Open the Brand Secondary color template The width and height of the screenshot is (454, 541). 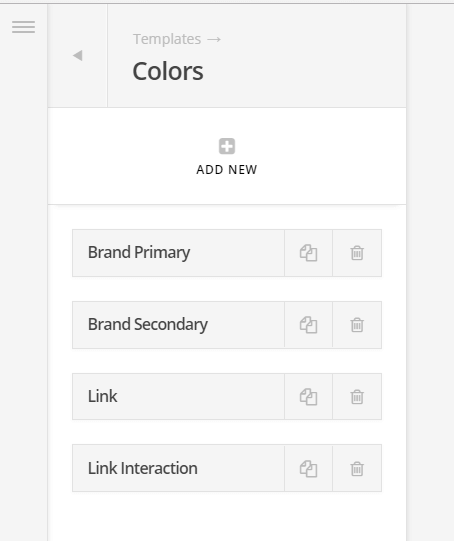(x=178, y=325)
